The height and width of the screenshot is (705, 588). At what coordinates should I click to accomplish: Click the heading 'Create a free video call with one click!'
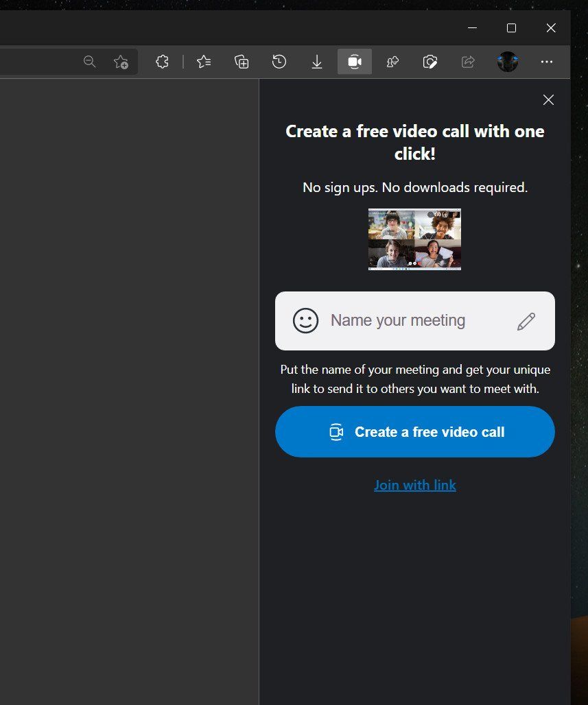point(415,142)
